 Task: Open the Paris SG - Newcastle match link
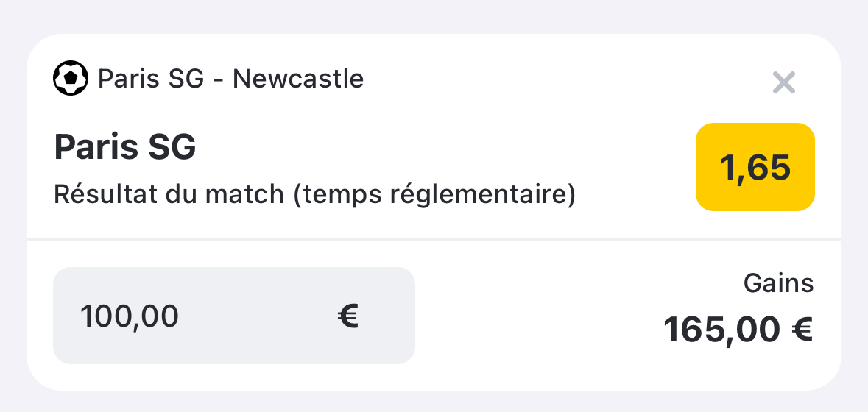[x=231, y=79]
